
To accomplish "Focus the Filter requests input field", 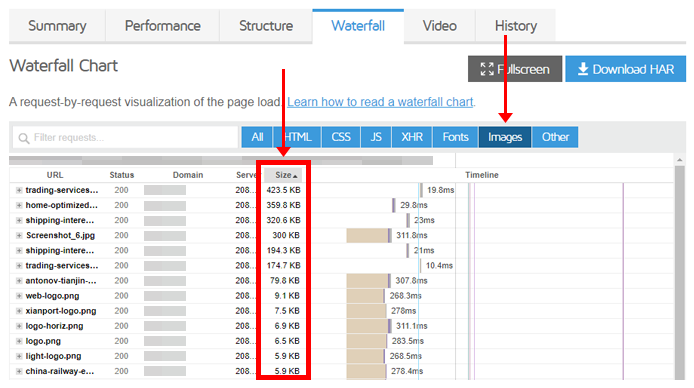I will point(125,138).
